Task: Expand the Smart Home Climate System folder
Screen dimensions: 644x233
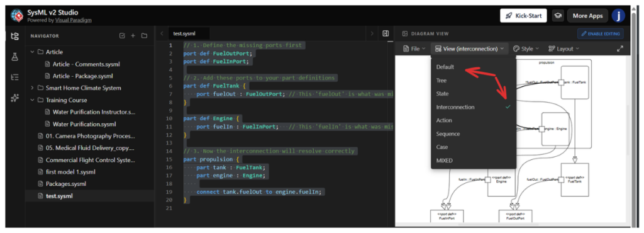Action: click(32, 88)
